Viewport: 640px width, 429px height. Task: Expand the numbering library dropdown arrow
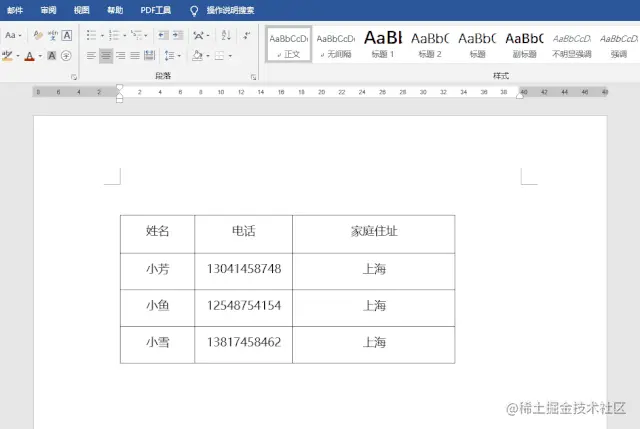coord(124,36)
